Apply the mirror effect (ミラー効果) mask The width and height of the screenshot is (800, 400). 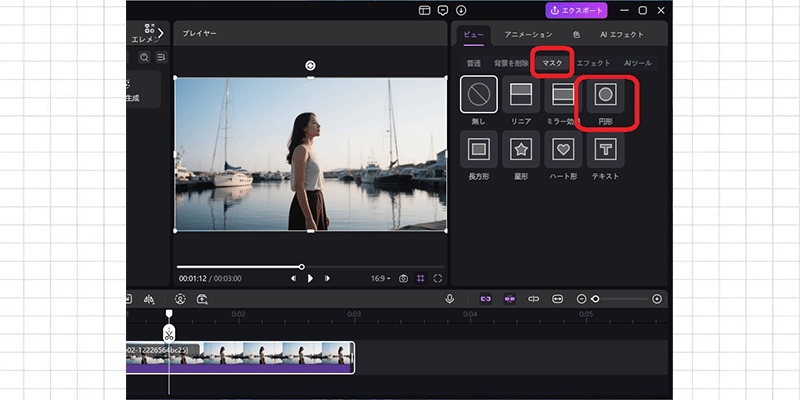coord(563,95)
